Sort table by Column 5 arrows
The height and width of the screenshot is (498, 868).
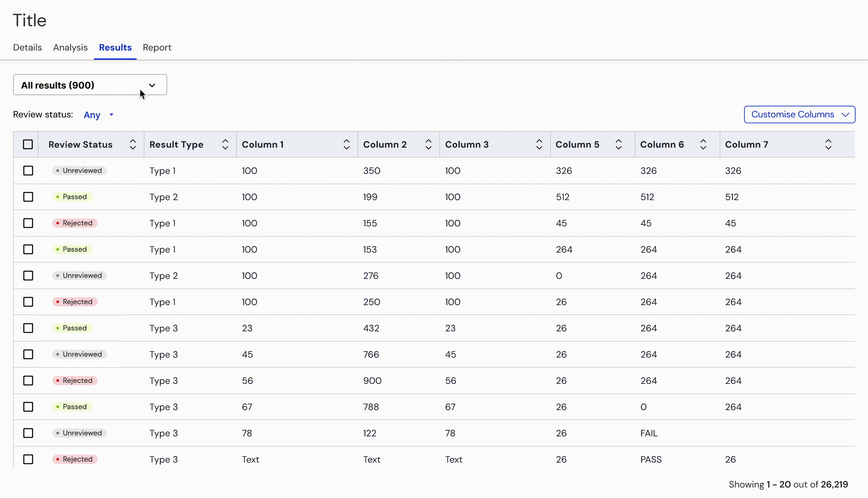pyautogui.click(x=618, y=144)
